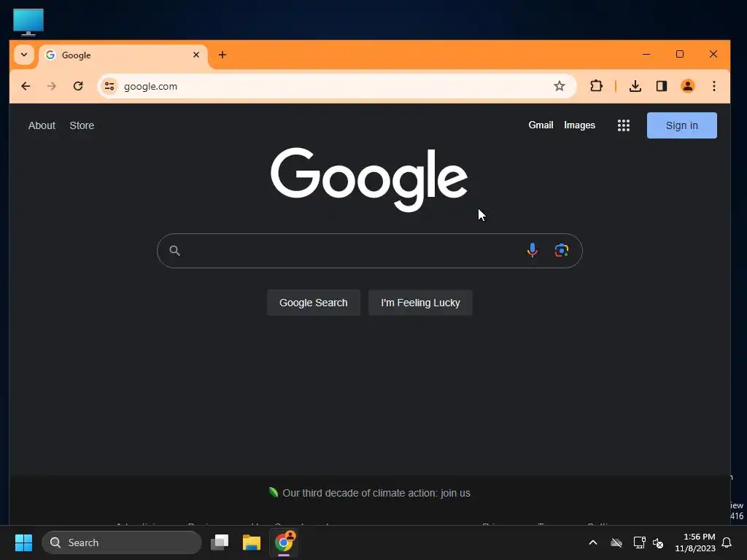
Task: Toggle the Chrome side panel
Action: coord(661,86)
